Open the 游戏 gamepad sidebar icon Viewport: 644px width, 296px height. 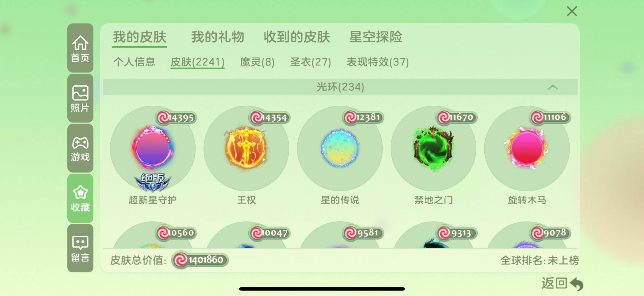(x=80, y=148)
